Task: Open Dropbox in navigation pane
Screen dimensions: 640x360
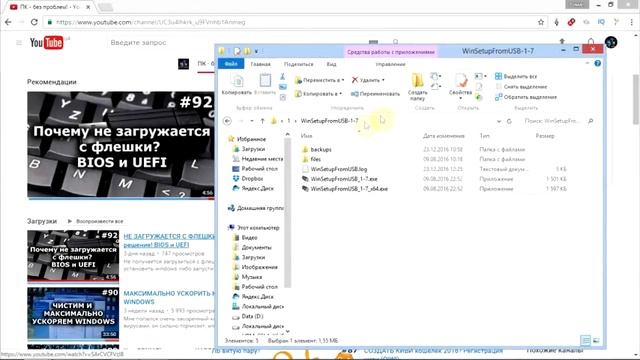Action: click(x=252, y=178)
